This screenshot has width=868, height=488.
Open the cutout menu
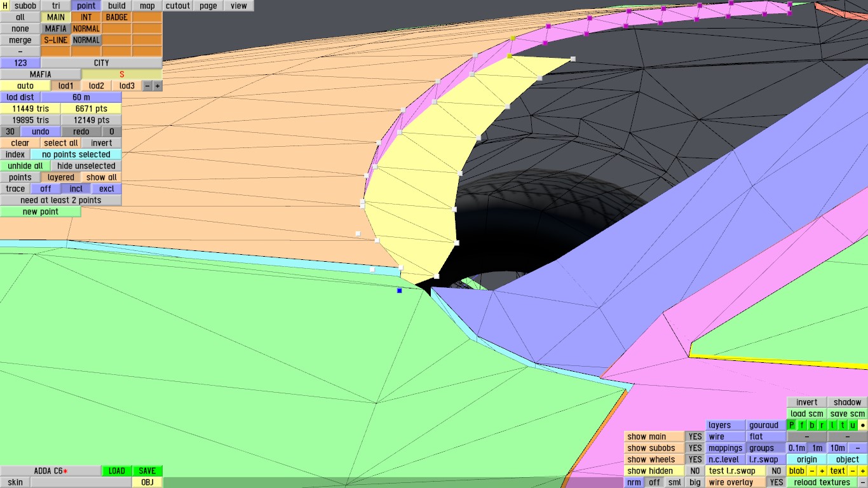click(178, 6)
